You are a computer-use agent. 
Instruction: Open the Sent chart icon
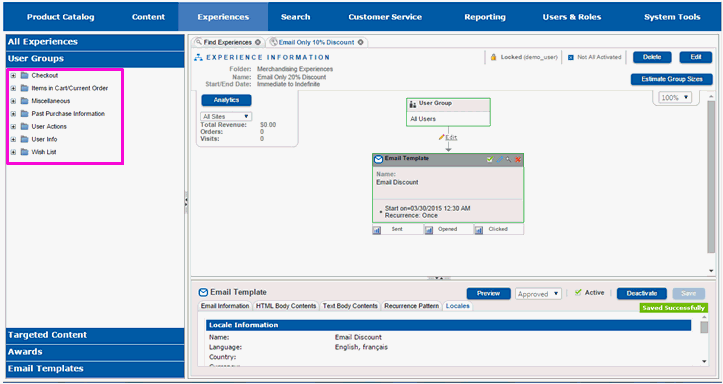coord(377,230)
